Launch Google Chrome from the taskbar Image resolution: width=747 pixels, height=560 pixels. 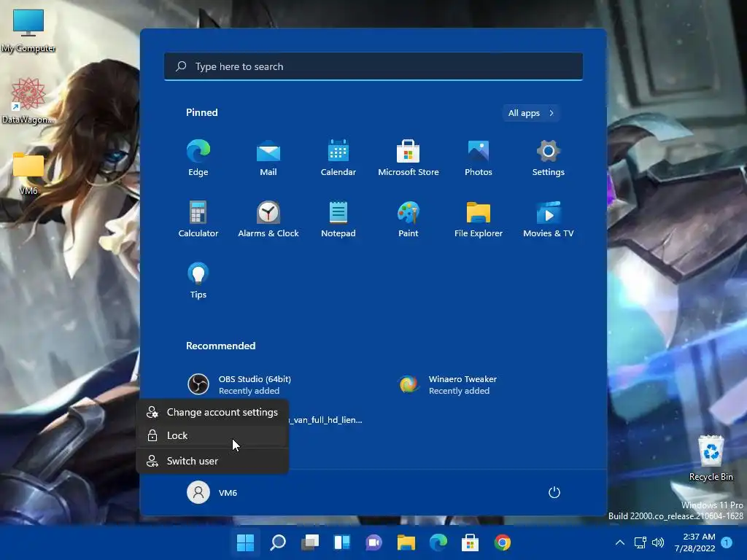pyautogui.click(x=503, y=542)
